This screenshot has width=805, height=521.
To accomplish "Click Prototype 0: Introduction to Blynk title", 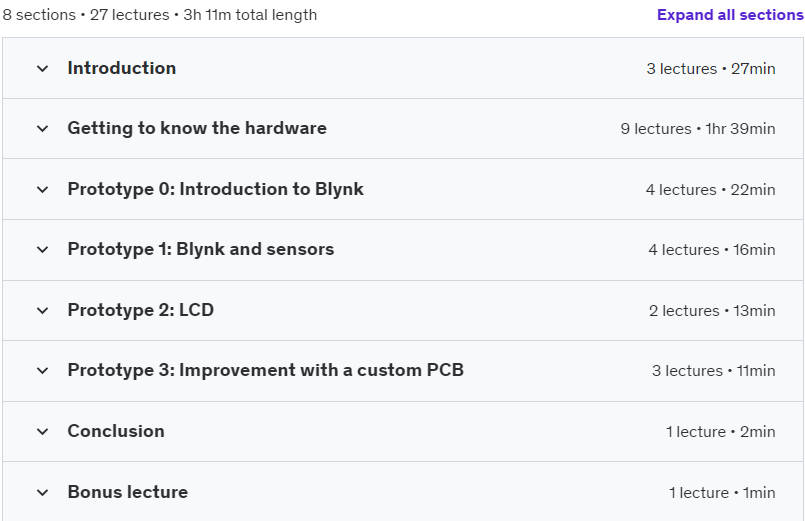I will pos(216,189).
